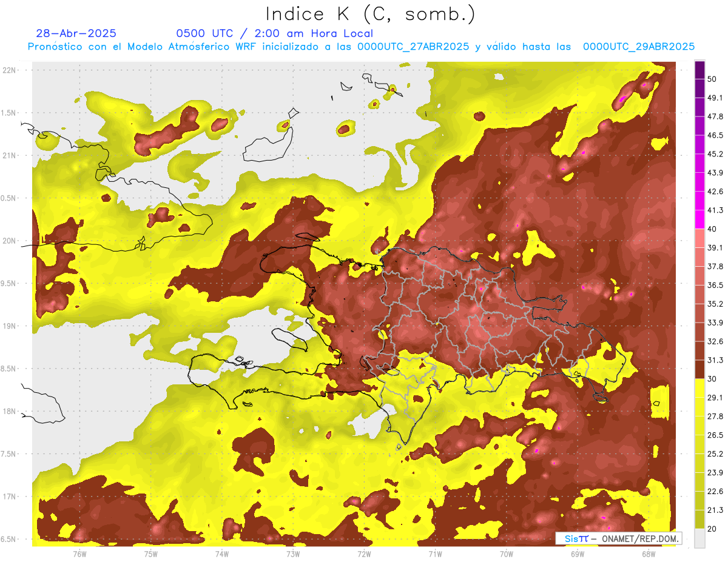Click colorbar value '49.1'
The image size is (728, 562).
click(x=715, y=98)
